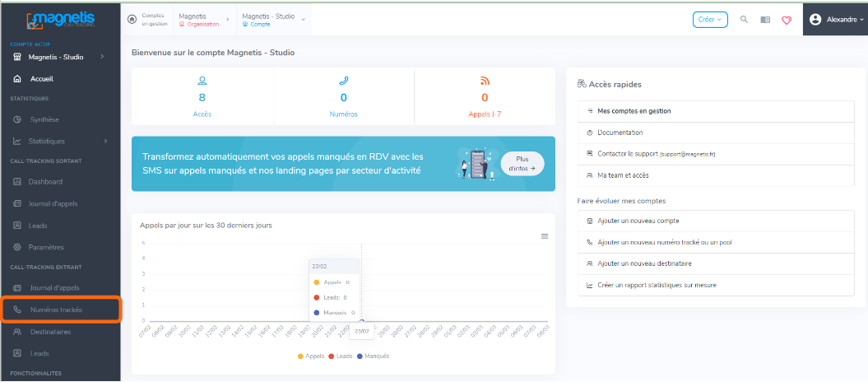
Task: Click the Synthèse pie chart icon
Action: coord(17,119)
